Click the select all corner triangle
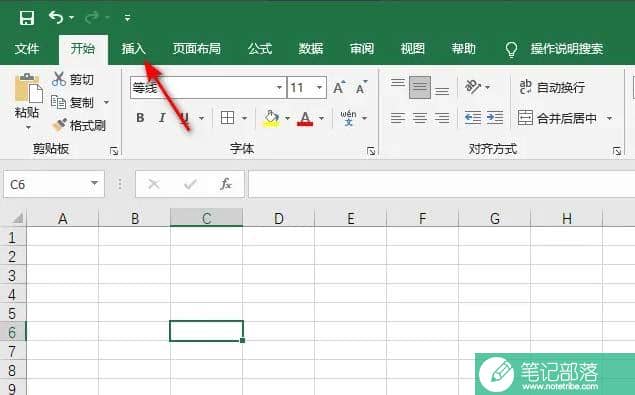 pos(17,218)
